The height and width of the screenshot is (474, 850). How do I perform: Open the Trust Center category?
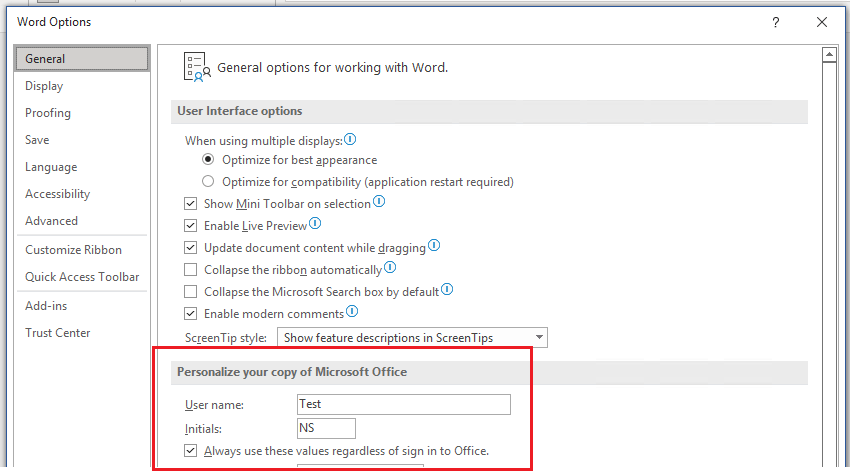point(58,333)
